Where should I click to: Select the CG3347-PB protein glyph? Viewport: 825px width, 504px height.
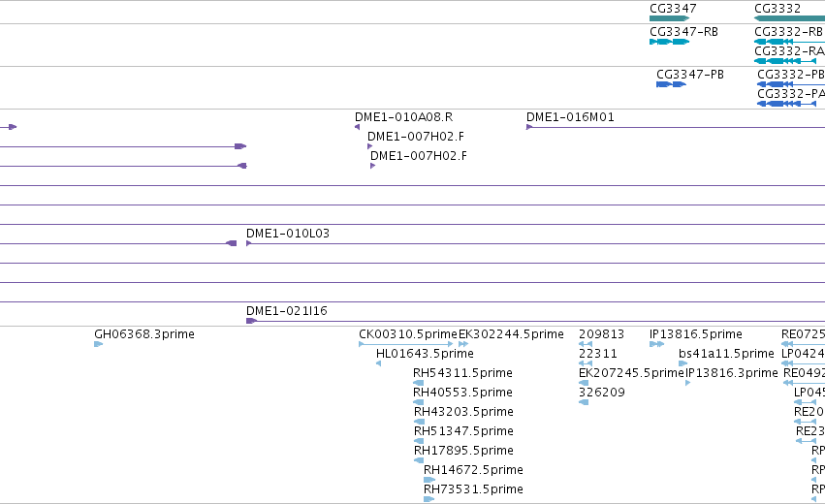pos(672,84)
